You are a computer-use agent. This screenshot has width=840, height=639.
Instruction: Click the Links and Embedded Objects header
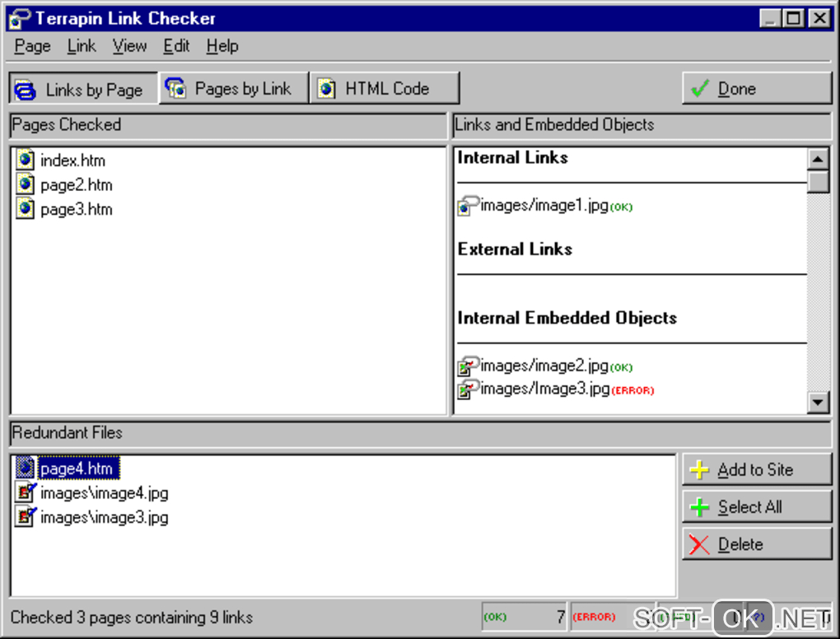[x=642, y=125]
